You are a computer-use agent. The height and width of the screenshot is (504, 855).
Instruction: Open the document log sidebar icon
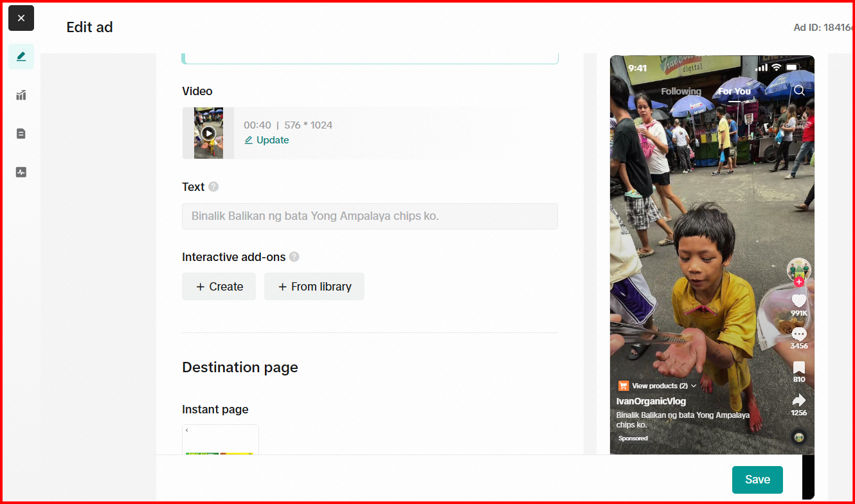point(21,134)
